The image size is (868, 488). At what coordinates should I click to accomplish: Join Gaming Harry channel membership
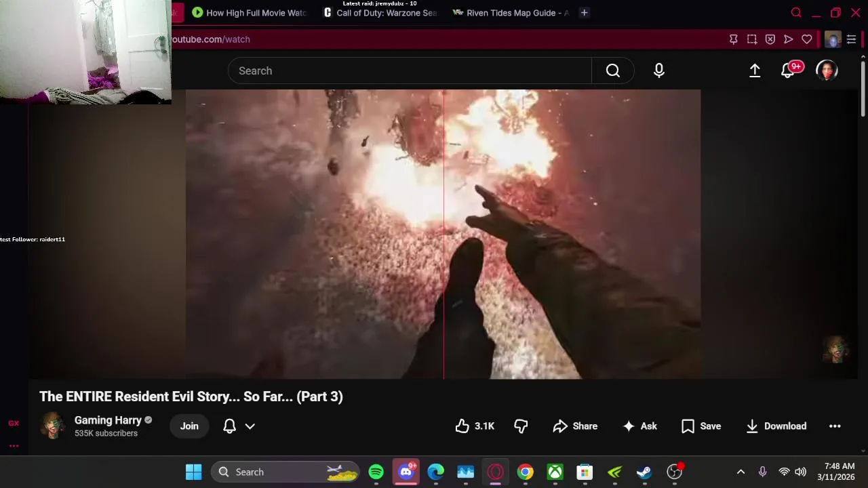coord(189,426)
